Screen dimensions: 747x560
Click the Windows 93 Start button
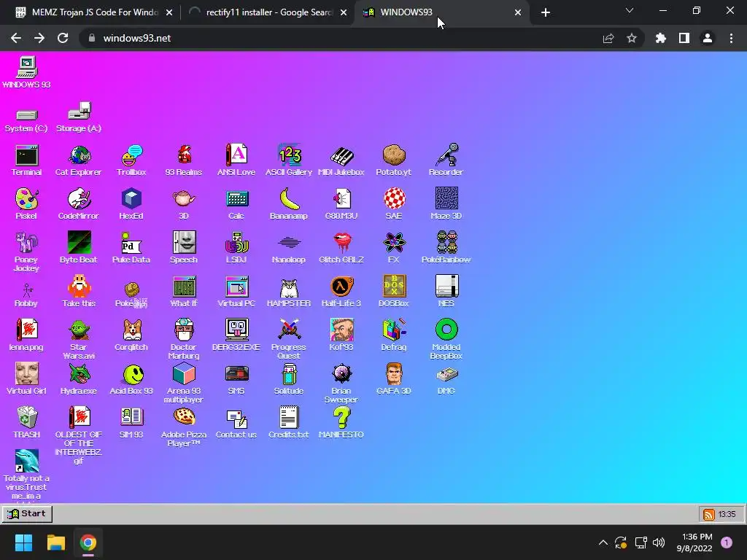[x=27, y=514]
